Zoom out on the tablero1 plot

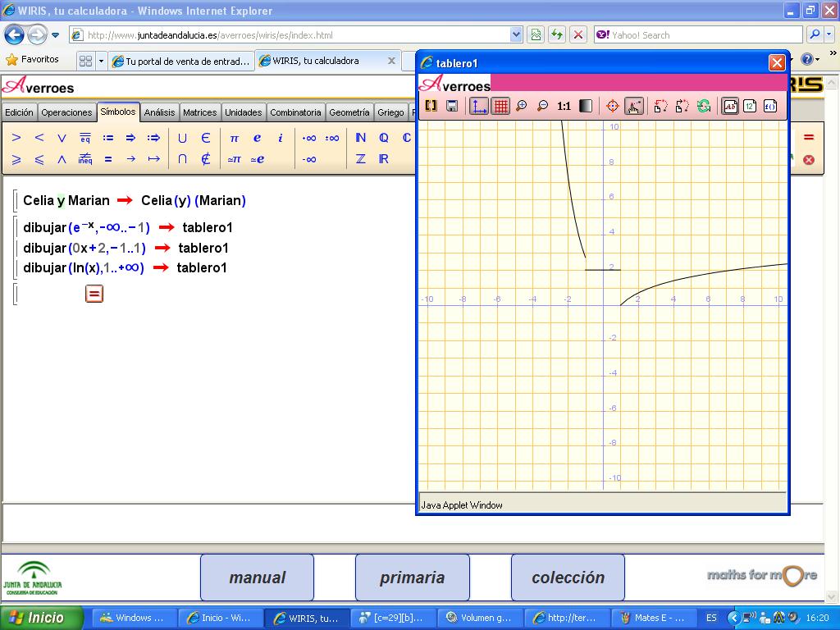[542, 106]
